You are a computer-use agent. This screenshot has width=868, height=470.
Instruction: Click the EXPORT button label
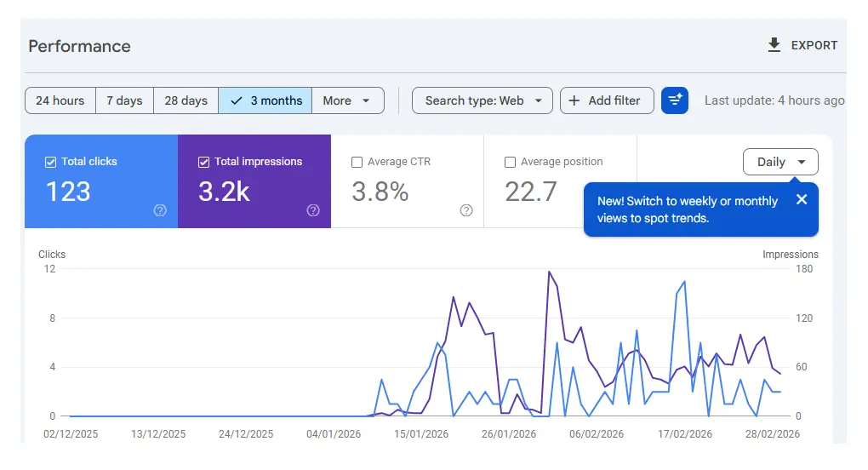pyautogui.click(x=814, y=45)
